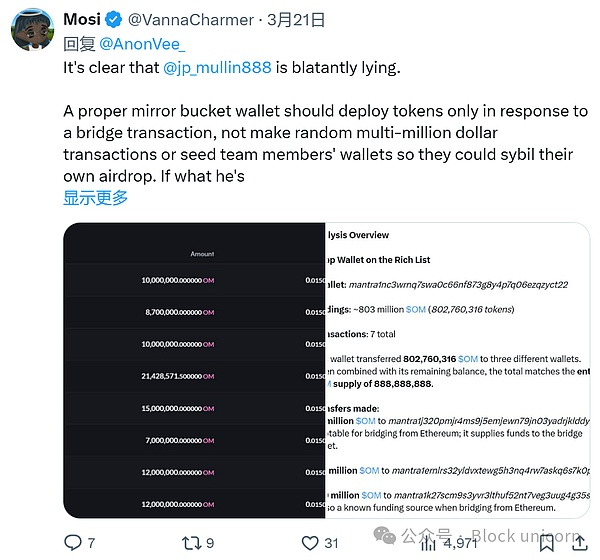This screenshot has width=600, height=560.
Task: Click the 15,000,000.000000 OM amount row
Action: coord(178,407)
